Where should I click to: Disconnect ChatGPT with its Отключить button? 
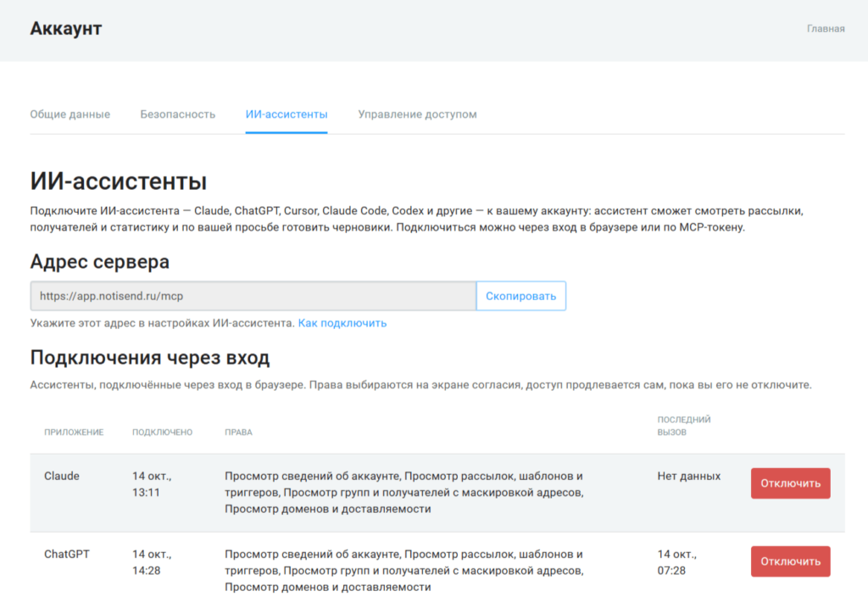(791, 561)
